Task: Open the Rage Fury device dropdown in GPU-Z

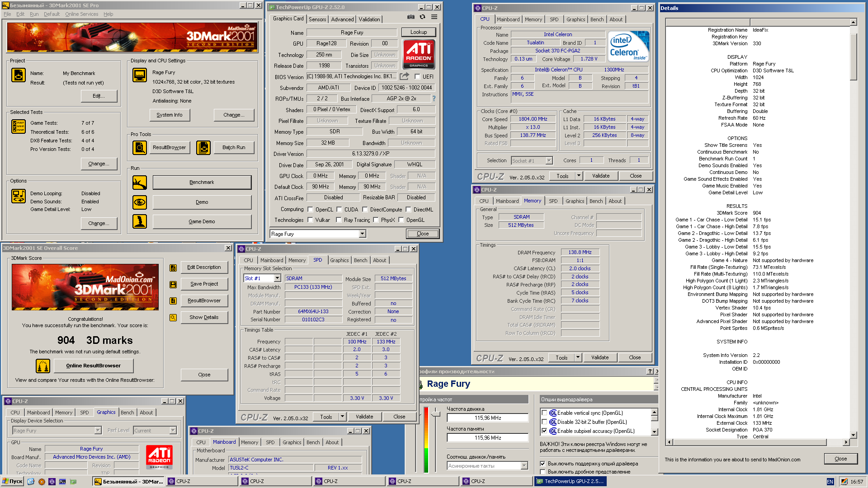Action: coord(362,234)
